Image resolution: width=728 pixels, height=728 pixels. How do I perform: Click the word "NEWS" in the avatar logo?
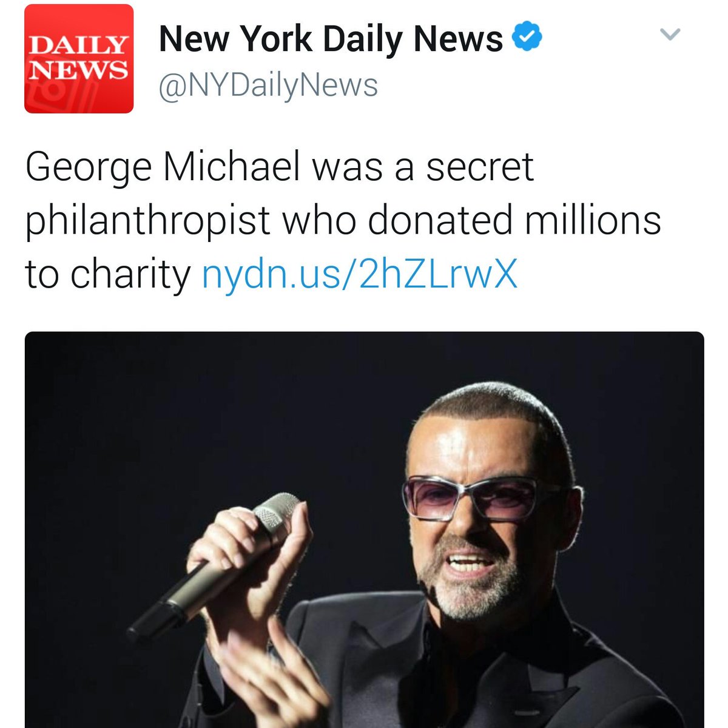[x=79, y=70]
